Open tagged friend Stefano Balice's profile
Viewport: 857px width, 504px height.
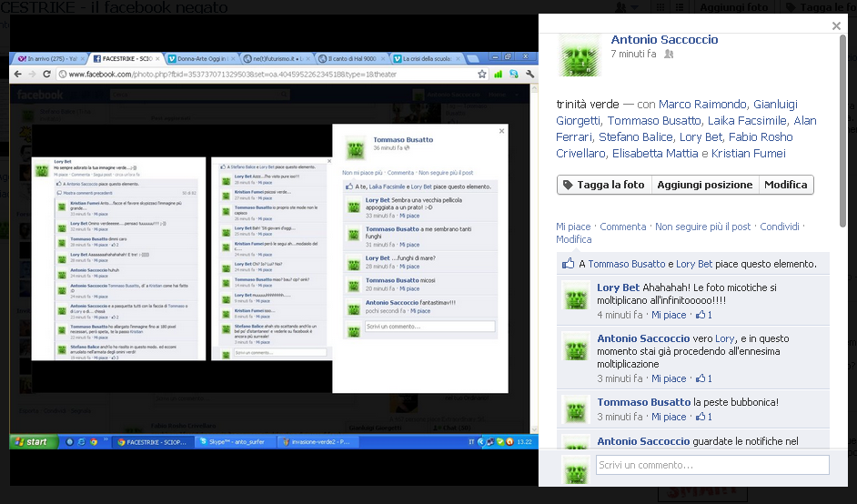(x=636, y=136)
